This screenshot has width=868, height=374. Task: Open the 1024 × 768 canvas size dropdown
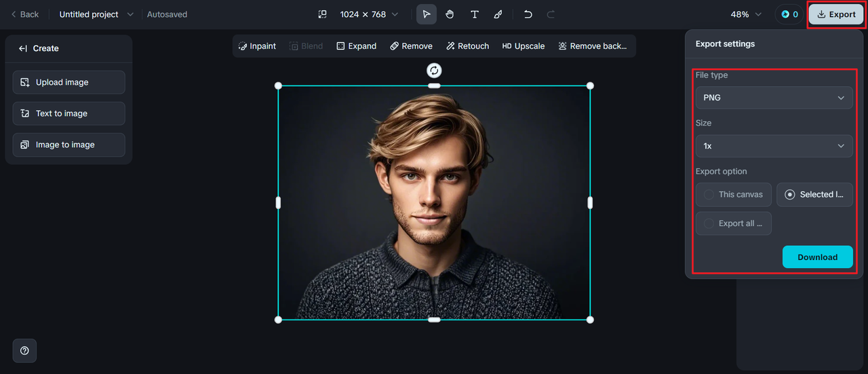369,14
